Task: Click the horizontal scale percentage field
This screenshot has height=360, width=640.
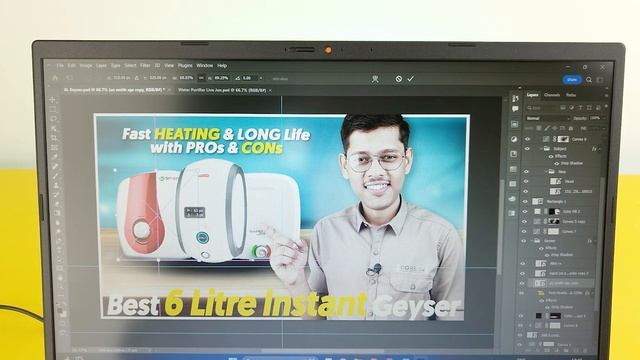Action: 186,78
